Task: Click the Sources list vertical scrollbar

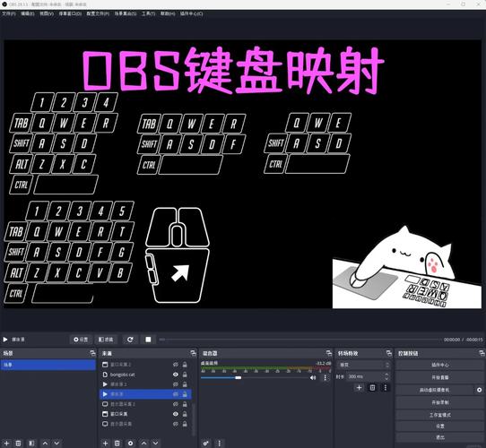Action: 194,419
